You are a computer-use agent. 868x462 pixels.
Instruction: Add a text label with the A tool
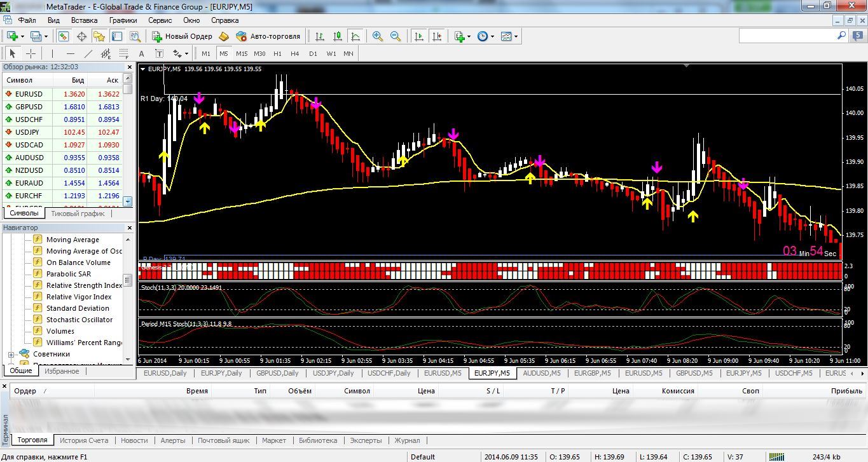click(x=141, y=54)
